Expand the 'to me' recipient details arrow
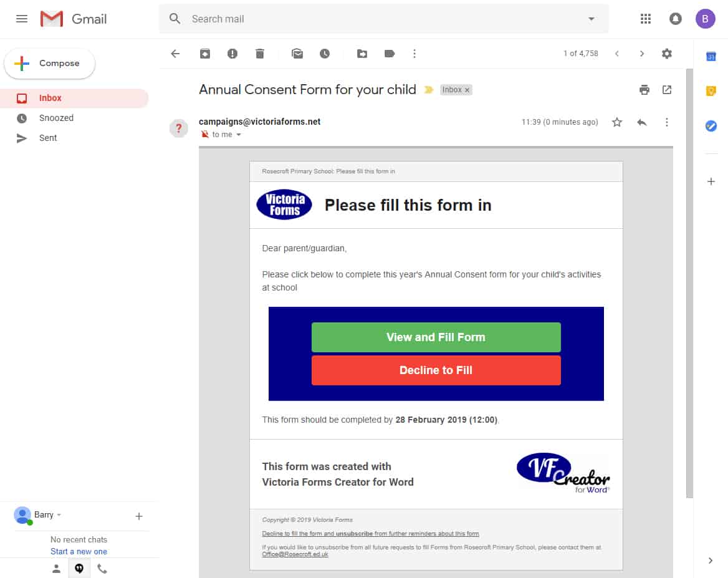Screen dimensions: 728x578 (239, 135)
